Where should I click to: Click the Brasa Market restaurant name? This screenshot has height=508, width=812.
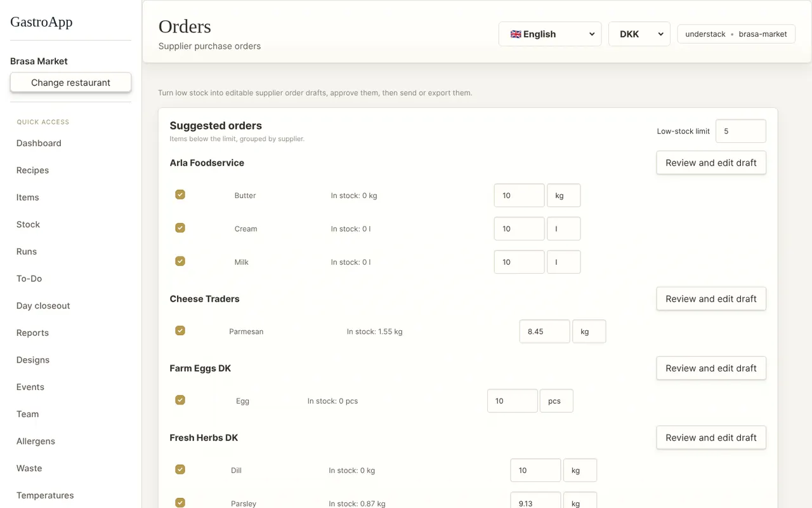(x=39, y=61)
